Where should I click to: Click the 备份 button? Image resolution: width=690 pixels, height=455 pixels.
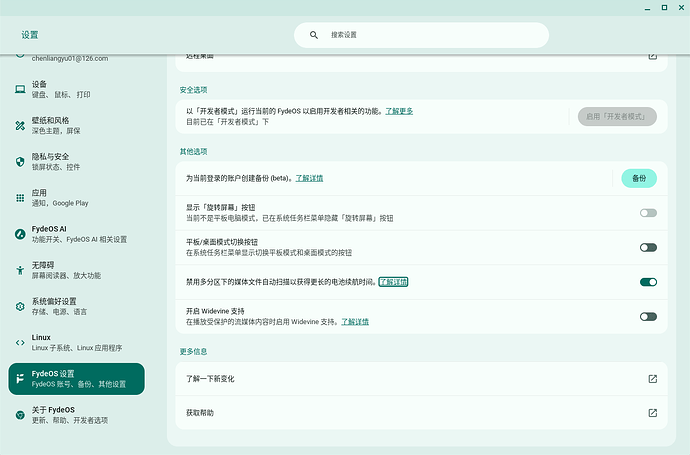click(639, 178)
